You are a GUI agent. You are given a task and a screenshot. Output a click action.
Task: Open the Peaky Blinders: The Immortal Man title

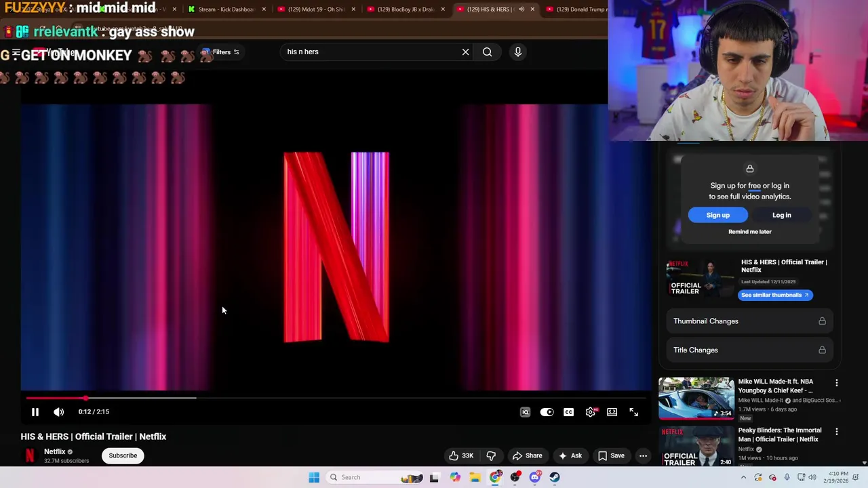click(780, 434)
